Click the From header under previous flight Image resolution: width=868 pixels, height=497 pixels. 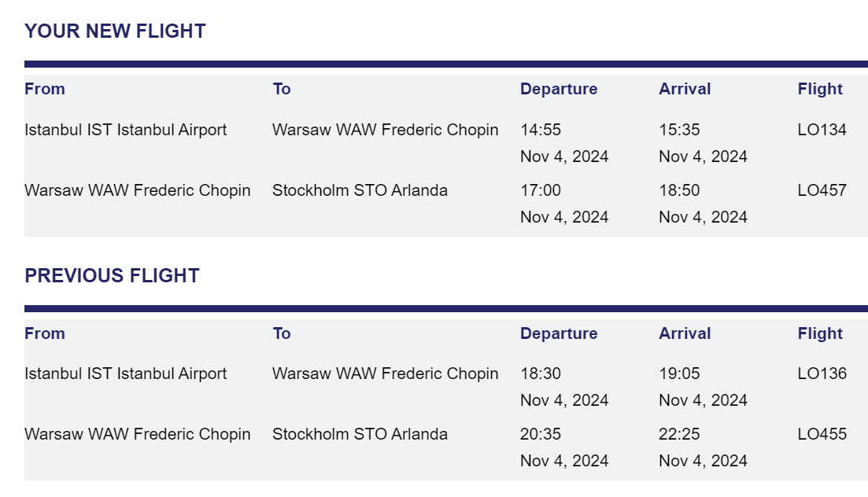pyautogui.click(x=45, y=333)
